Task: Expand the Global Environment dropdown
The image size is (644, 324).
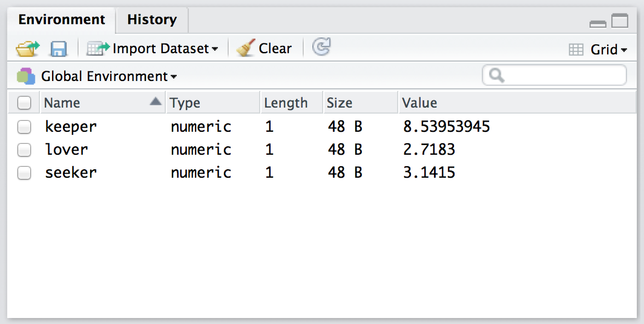Action: click(x=109, y=77)
